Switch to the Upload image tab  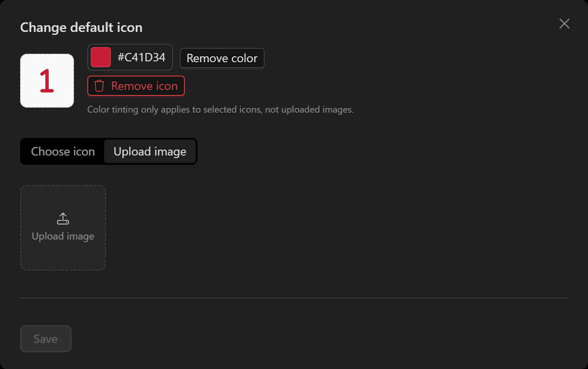(x=150, y=151)
